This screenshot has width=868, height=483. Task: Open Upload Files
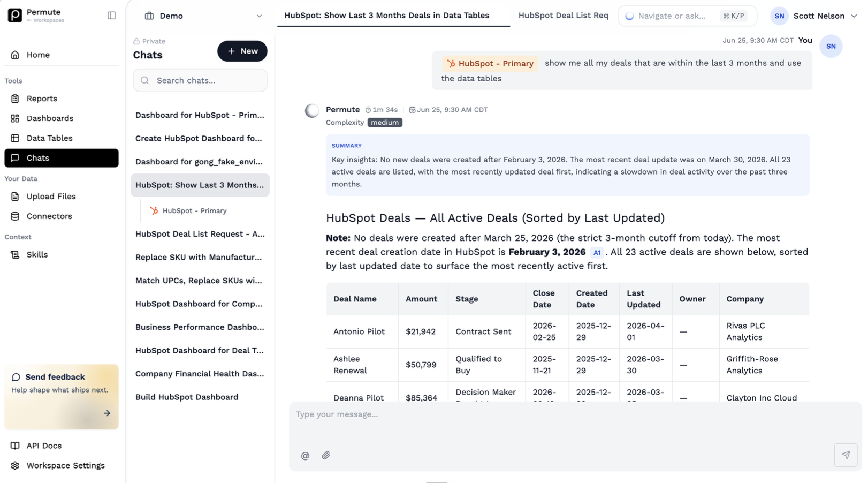(x=62, y=197)
